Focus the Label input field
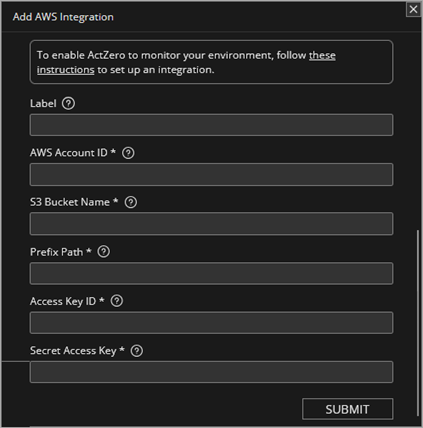 click(x=211, y=125)
